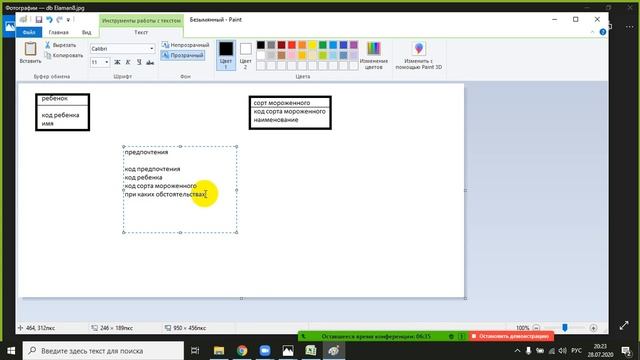Click 'наименование' in the right box

tap(276, 120)
